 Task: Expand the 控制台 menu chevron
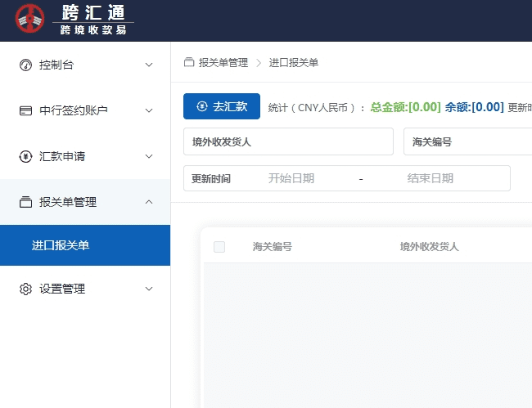(x=149, y=65)
